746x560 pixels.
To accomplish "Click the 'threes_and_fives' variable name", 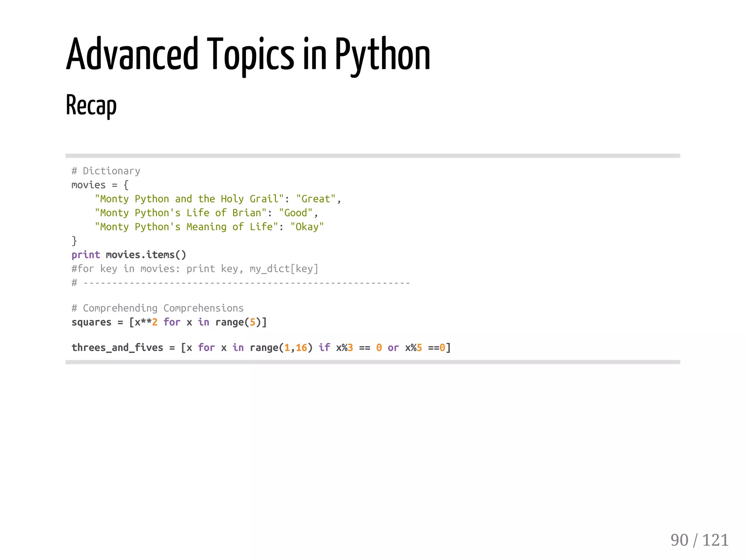I will click(x=117, y=348).
